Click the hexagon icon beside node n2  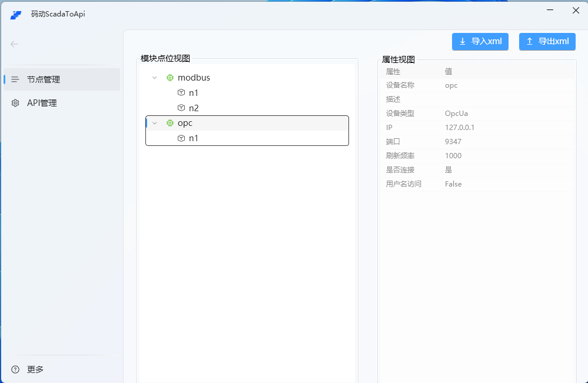point(181,108)
